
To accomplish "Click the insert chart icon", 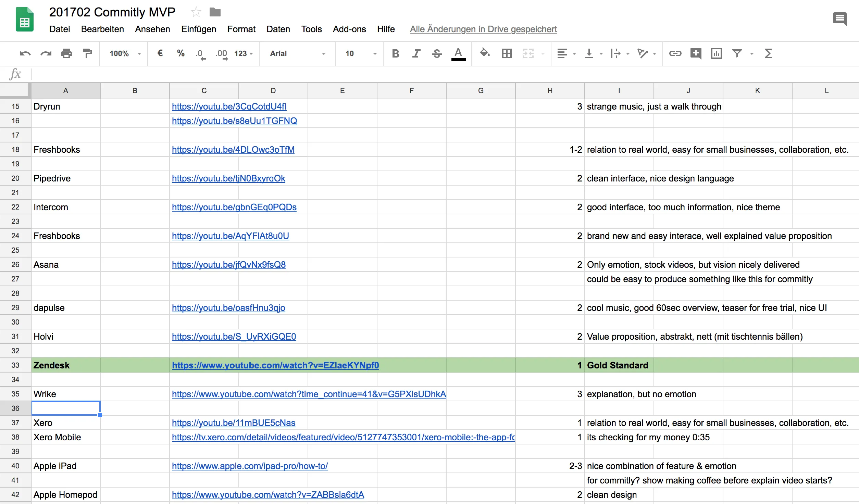I will 716,53.
